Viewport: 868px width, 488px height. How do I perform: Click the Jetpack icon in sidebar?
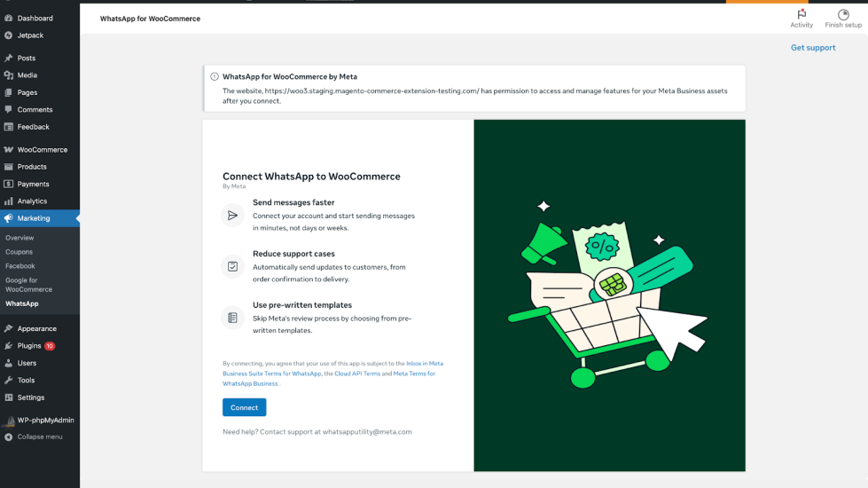pyautogui.click(x=9, y=35)
